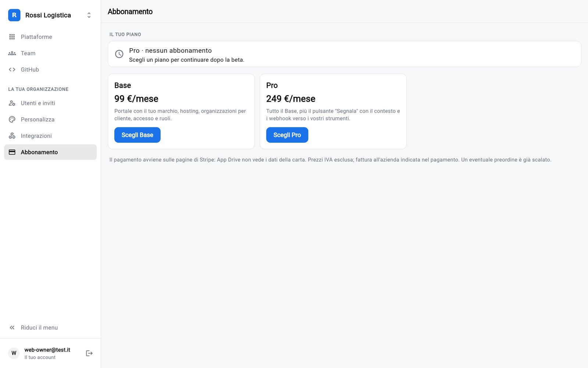The image size is (588, 368).
Task: Go to the Team page
Action: (x=50, y=53)
